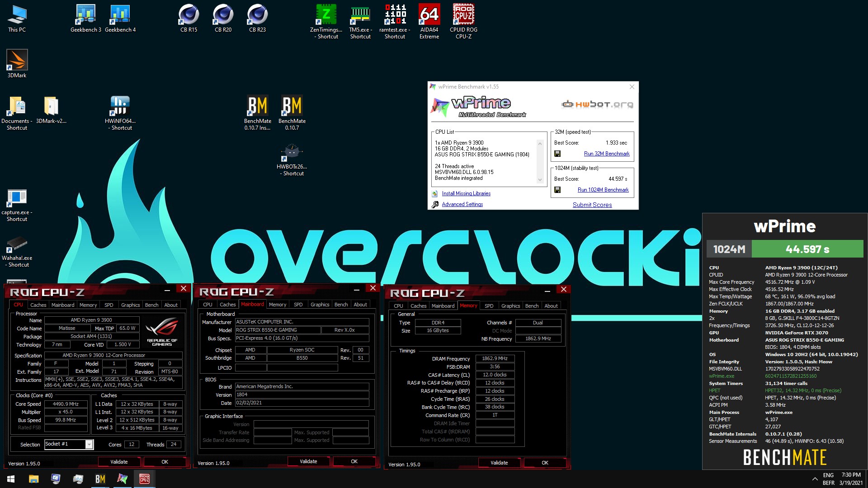The height and width of the screenshot is (488, 868).
Task: Launch 3DMark from the desktop
Action: [17, 64]
